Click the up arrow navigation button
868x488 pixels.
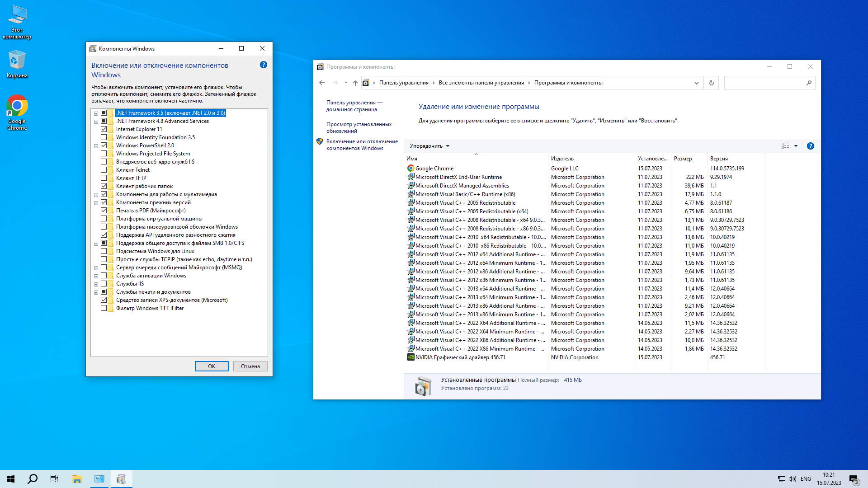(355, 83)
